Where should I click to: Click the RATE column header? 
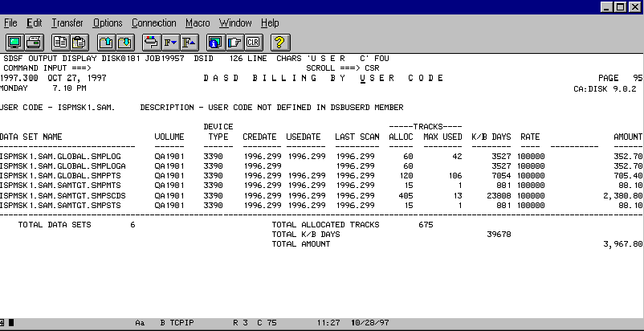[x=530, y=137]
